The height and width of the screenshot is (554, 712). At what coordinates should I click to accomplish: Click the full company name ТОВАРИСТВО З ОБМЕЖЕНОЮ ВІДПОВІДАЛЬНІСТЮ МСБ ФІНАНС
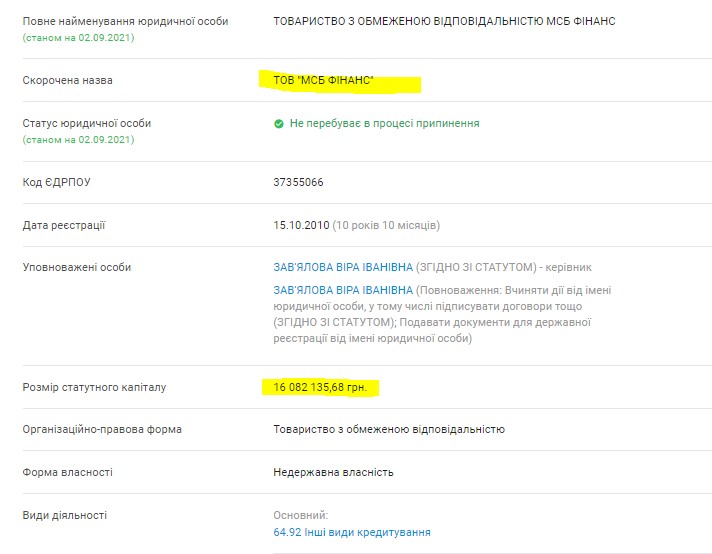pos(444,21)
